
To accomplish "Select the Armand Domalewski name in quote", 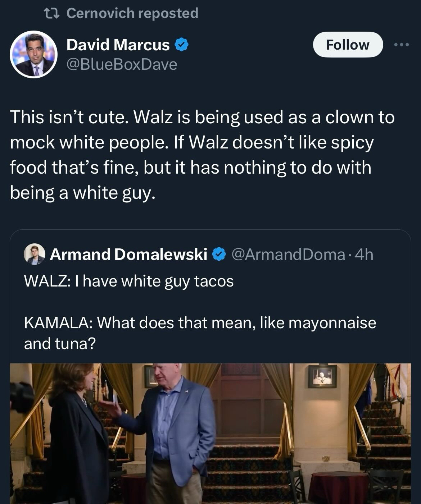I will (128, 254).
